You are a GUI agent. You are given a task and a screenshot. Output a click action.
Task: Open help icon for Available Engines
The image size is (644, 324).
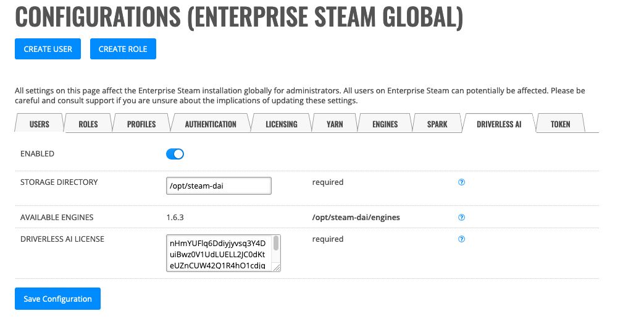pyautogui.click(x=461, y=218)
